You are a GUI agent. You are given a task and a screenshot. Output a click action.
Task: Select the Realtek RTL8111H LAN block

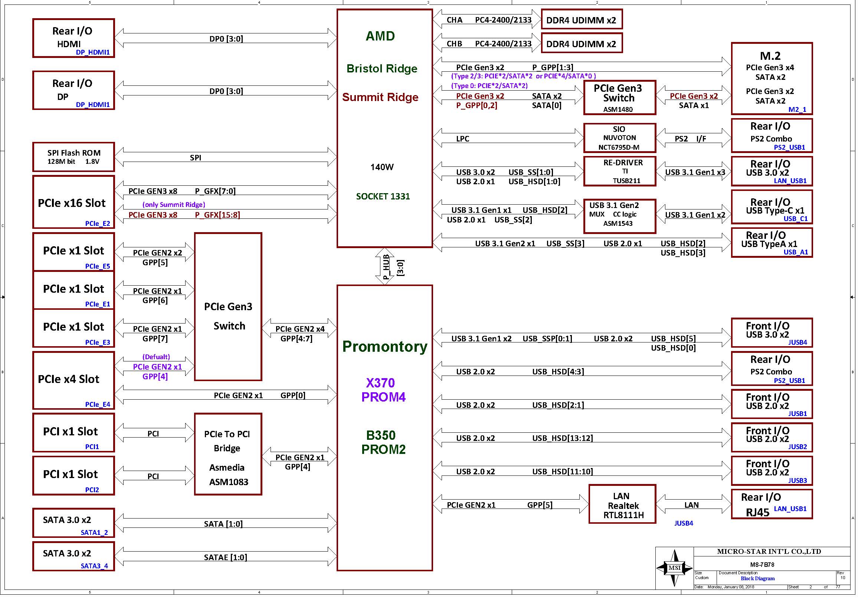point(622,505)
